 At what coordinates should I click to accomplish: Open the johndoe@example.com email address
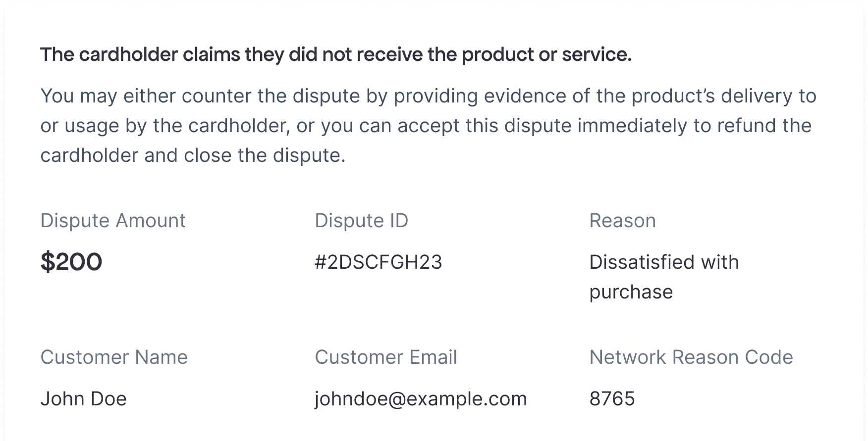[x=421, y=399]
